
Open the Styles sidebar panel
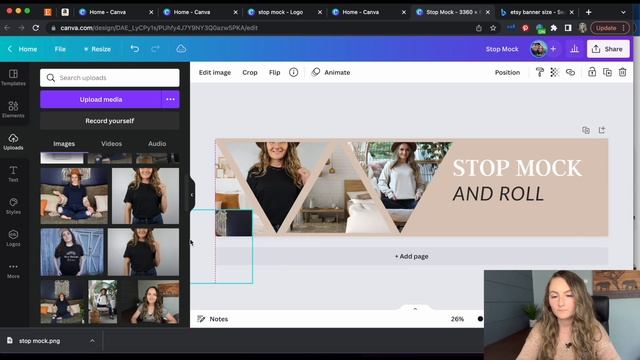(x=13, y=206)
